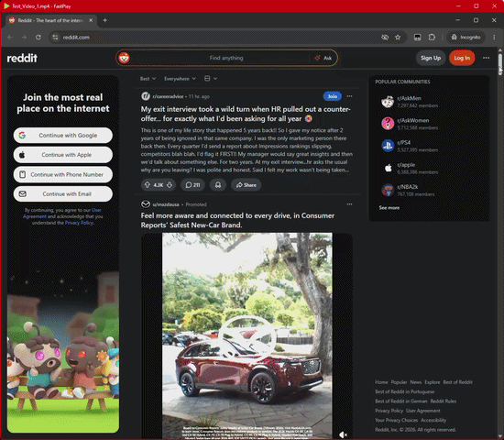Bookmark this page with the star icon
The height and width of the screenshot is (440, 504).
click(398, 38)
